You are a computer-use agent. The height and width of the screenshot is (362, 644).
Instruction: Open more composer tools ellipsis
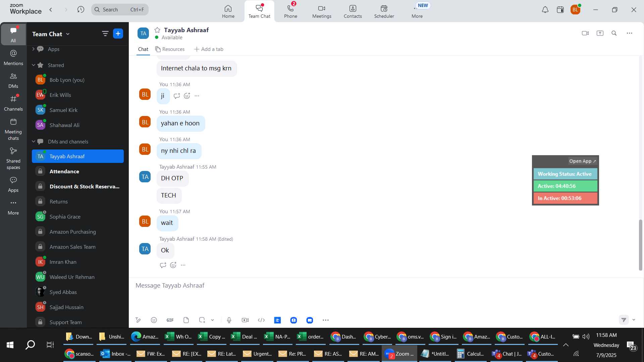(326, 320)
